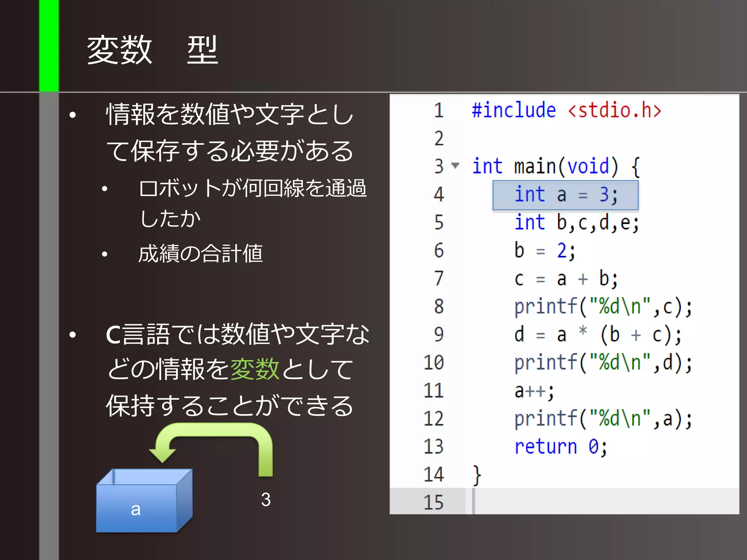Click the closing brace on line 14
The height and width of the screenshot is (560, 747).
coord(477,475)
